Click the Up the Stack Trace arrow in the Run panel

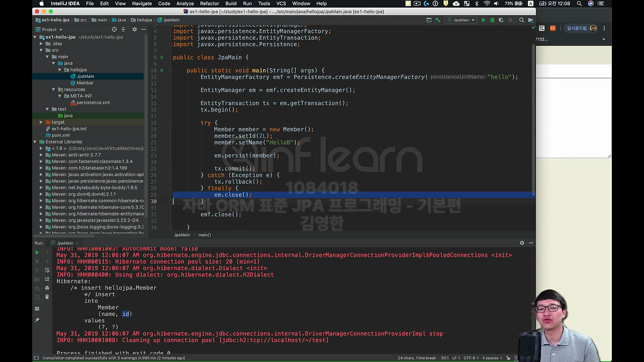47,252
